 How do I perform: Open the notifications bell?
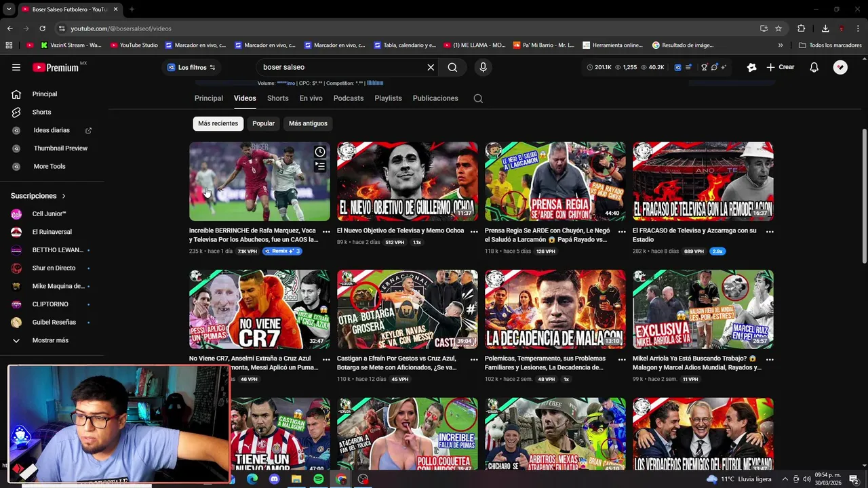814,67
